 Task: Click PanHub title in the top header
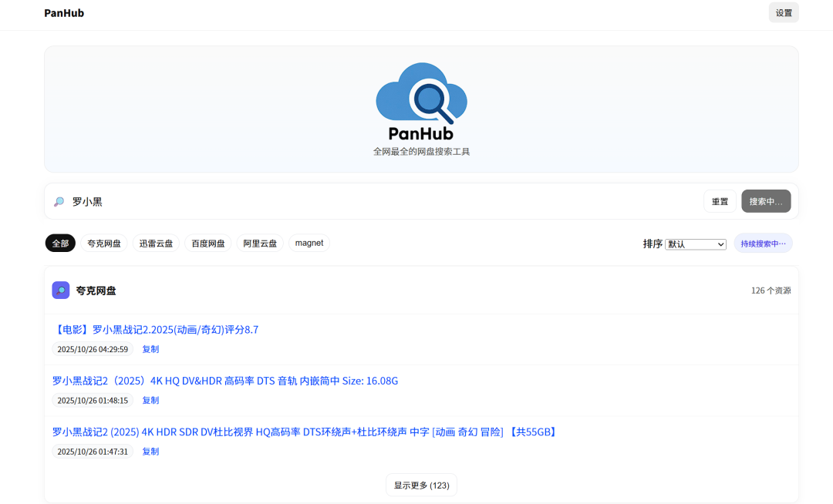pos(64,13)
